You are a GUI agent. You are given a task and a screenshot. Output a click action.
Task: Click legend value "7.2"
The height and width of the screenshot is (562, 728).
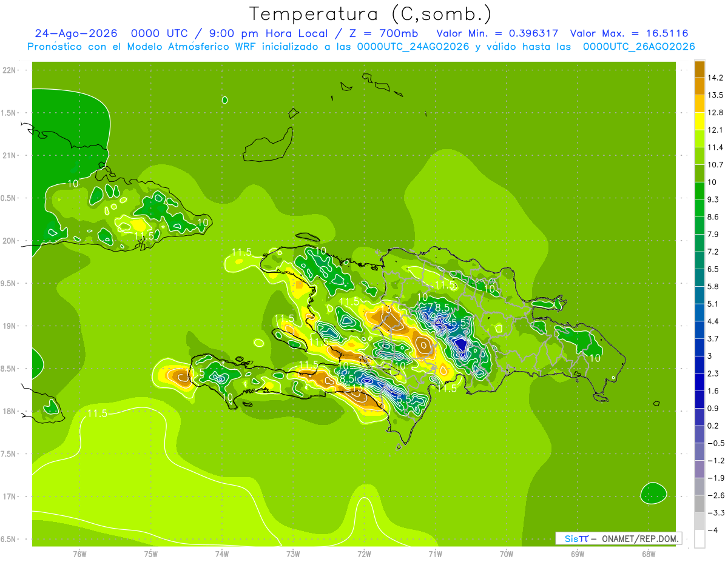(x=713, y=252)
